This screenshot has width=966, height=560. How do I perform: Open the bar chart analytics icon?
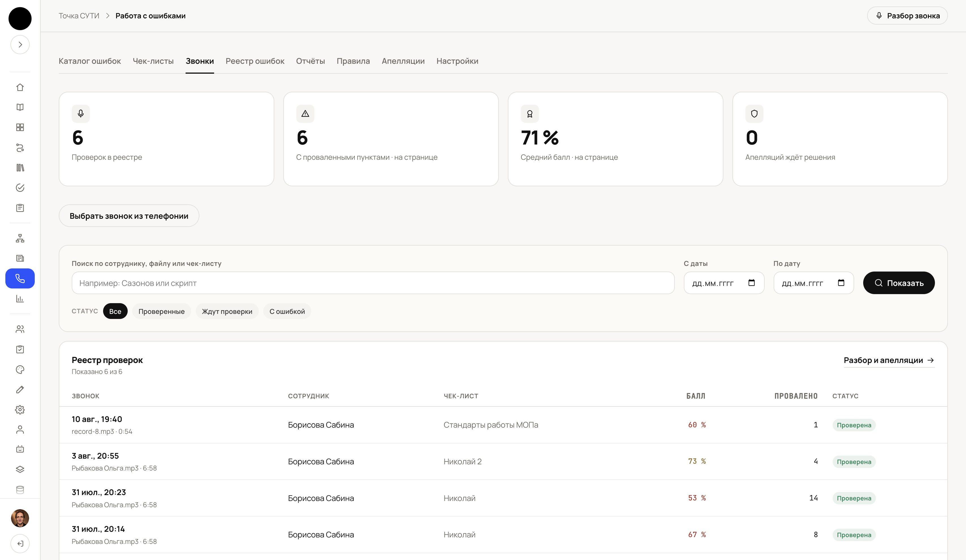click(x=20, y=299)
